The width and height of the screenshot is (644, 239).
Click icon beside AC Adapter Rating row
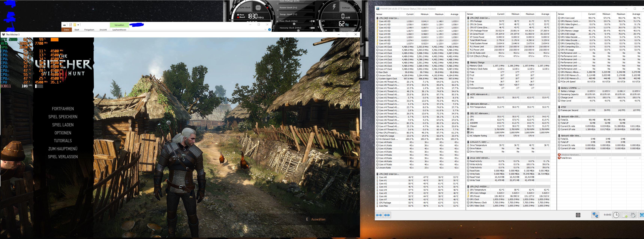468,136
